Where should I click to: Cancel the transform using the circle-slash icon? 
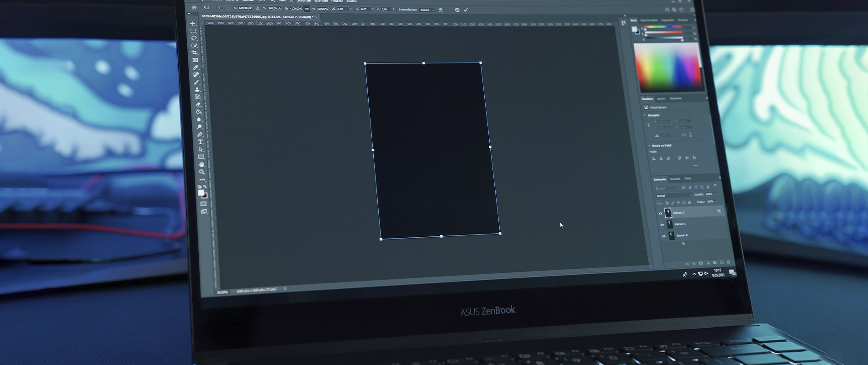[x=457, y=10]
